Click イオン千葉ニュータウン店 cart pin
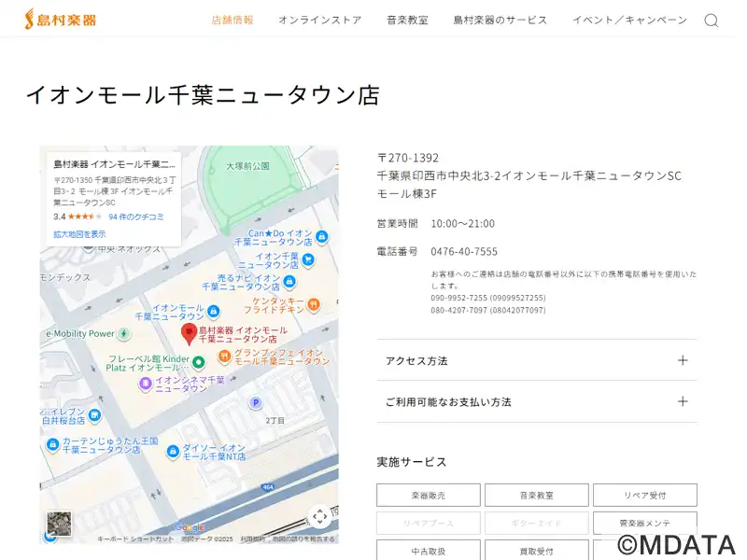Viewport: 747px width, 560px height. [x=308, y=260]
